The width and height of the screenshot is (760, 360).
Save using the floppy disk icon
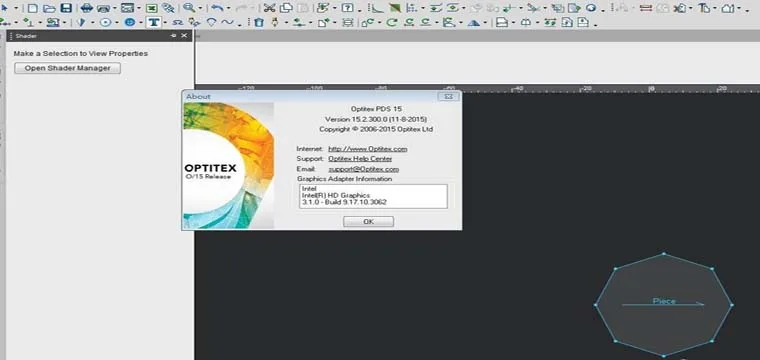[x=66, y=8]
